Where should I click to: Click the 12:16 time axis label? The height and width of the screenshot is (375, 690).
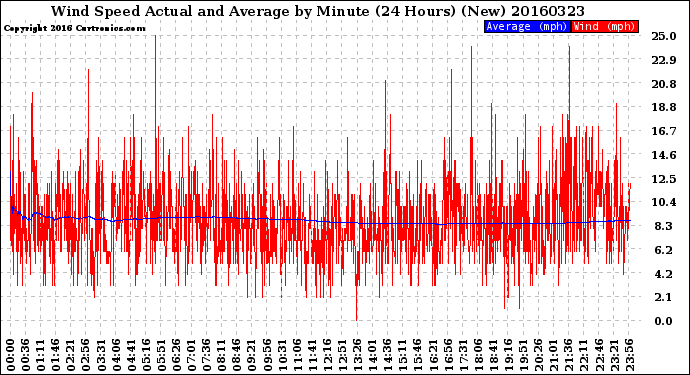pyautogui.click(x=327, y=355)
